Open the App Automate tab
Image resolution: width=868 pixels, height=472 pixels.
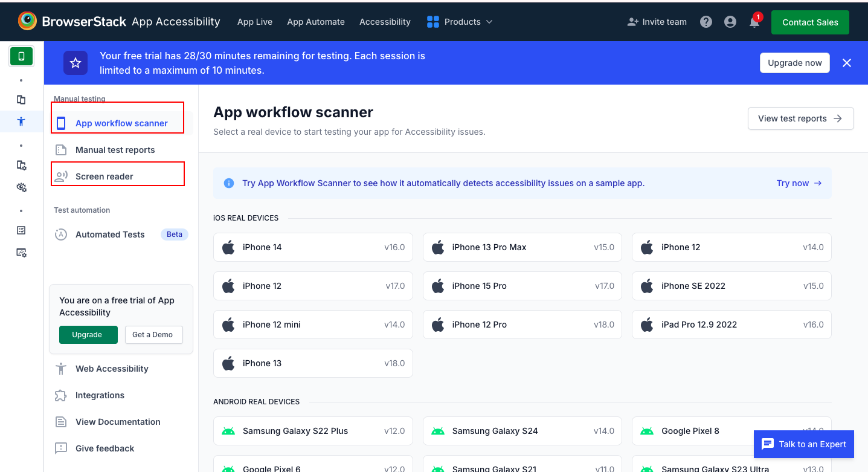point(316,22)
